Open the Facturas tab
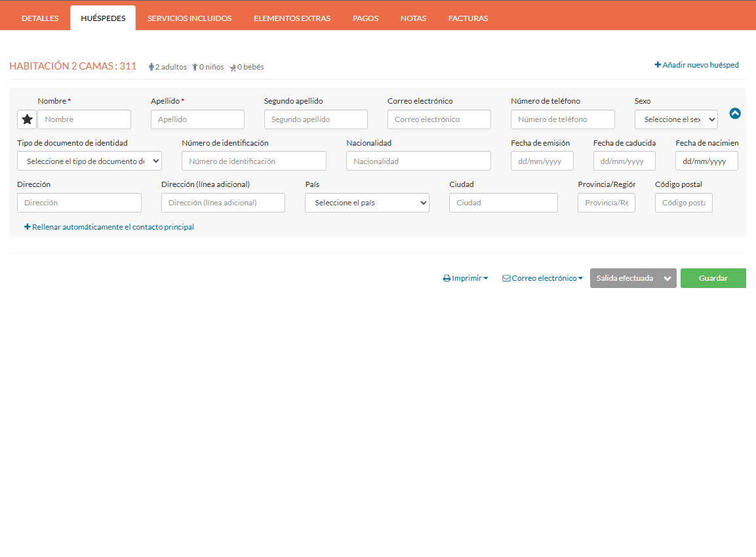Image resolution: width=756 pixels, height=557 pixels. click(468, 18)
